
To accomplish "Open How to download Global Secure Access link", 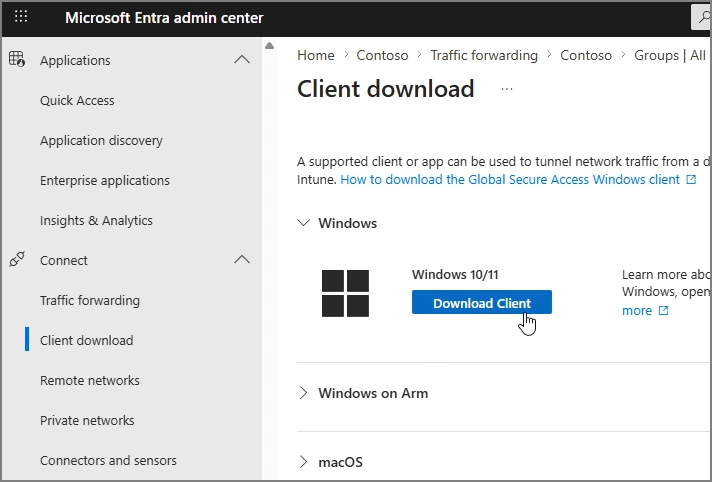I will pyautogui.click(x=510, y=179).
